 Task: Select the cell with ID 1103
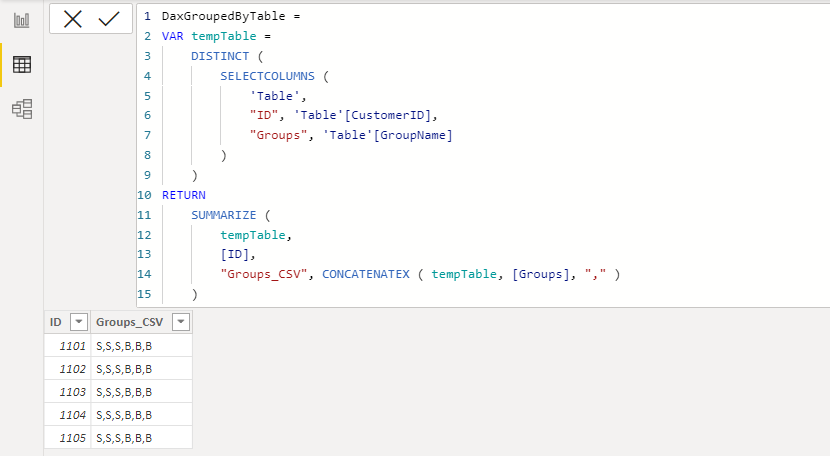click(68, 392)
